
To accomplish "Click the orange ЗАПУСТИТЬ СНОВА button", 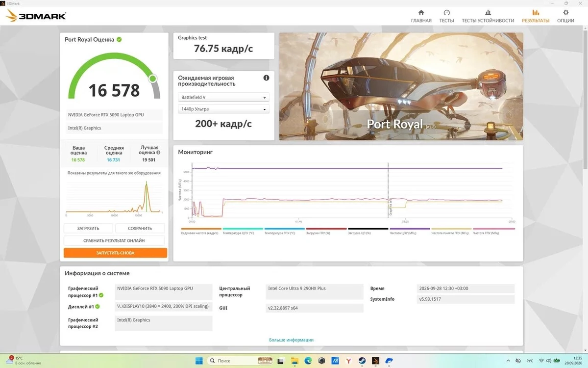I will (115, 253).
